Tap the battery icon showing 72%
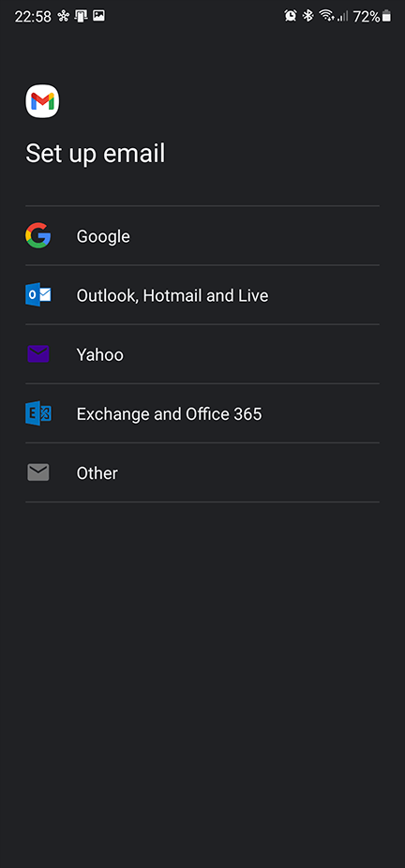 (387, 17)
